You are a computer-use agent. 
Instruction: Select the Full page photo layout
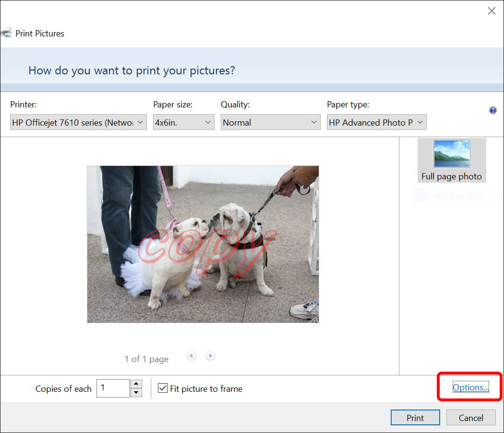(x=452, y=160)
